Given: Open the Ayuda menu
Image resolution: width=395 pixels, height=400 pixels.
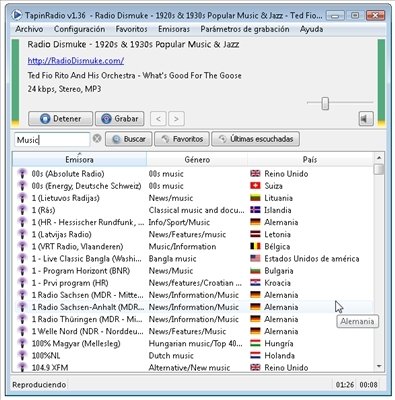Looking at the screenshot, I should click(x=311, y=29).
